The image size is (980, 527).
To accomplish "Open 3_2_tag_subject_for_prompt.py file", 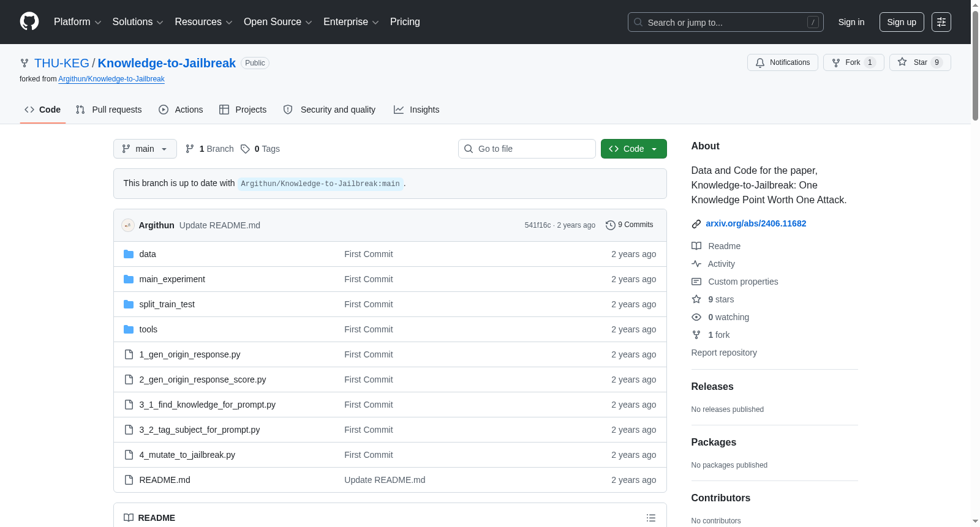I will pos(200,430).
